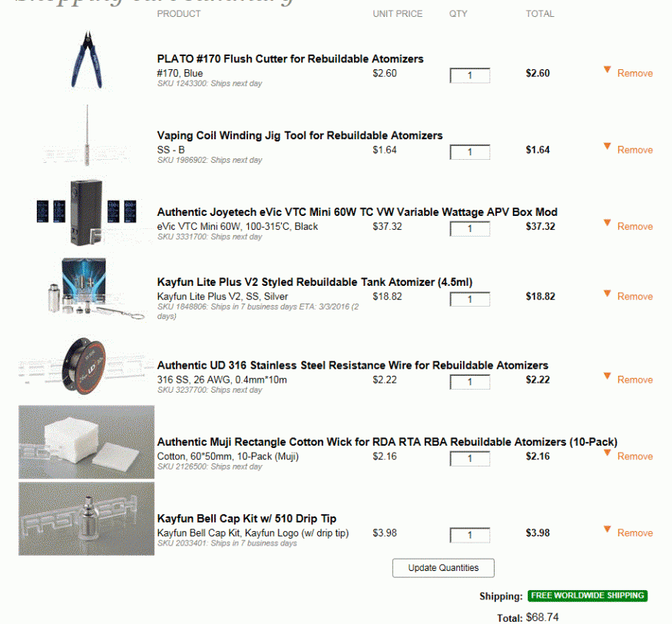Click orange arrow icon for Joyetech eVic VTC Mini
The height and width of the screenshot is (624, 672).
pos(607,223)
